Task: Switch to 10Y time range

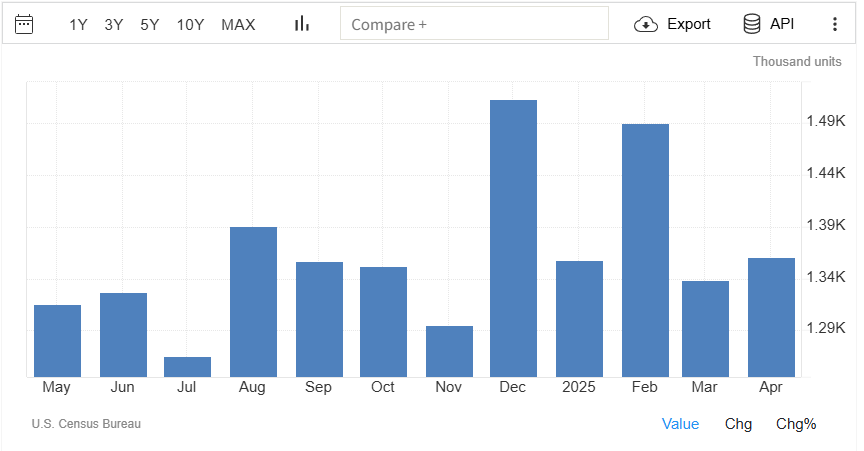Action: click(x=190, y=24)
